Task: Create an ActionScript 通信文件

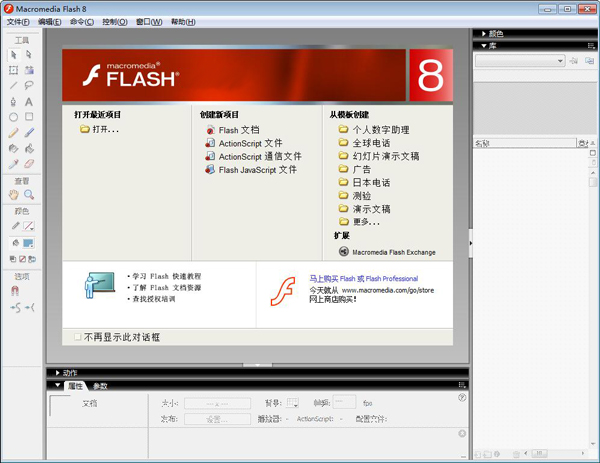Action: pos(254,157)
